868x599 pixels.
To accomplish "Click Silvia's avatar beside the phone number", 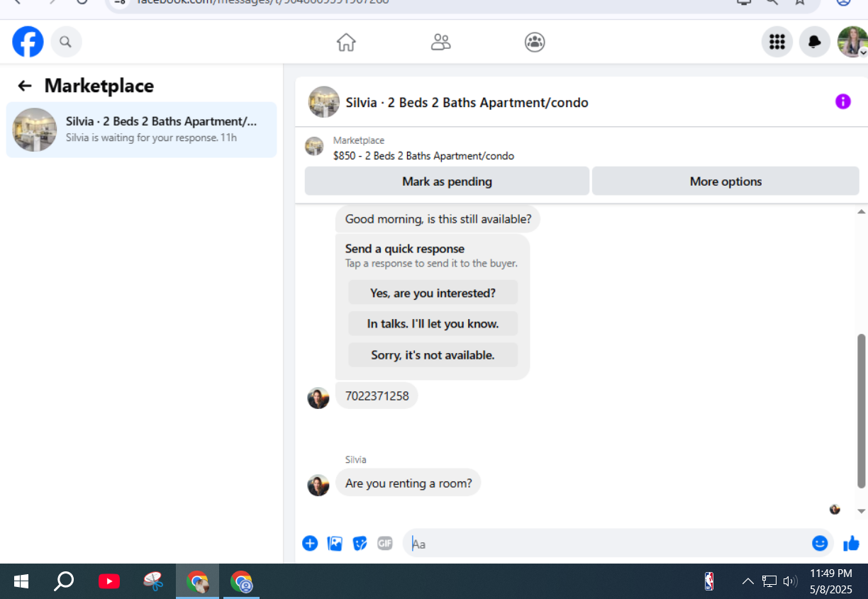I will tap(318, 398).
